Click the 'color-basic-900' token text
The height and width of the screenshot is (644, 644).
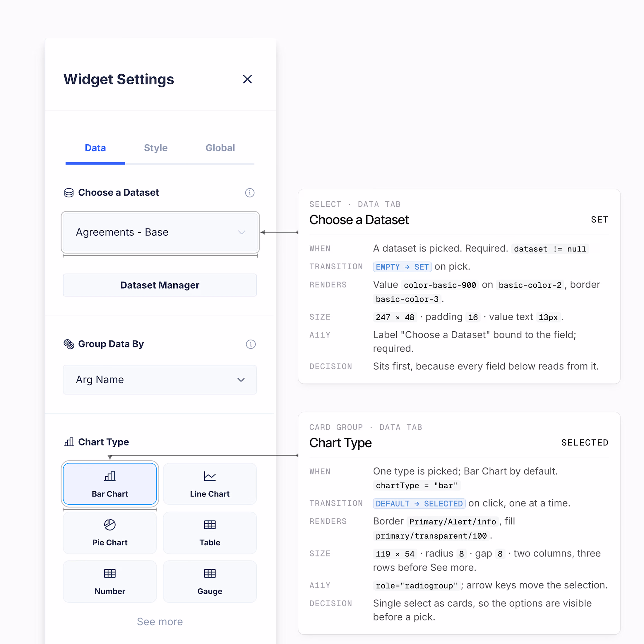coord(440,285)
